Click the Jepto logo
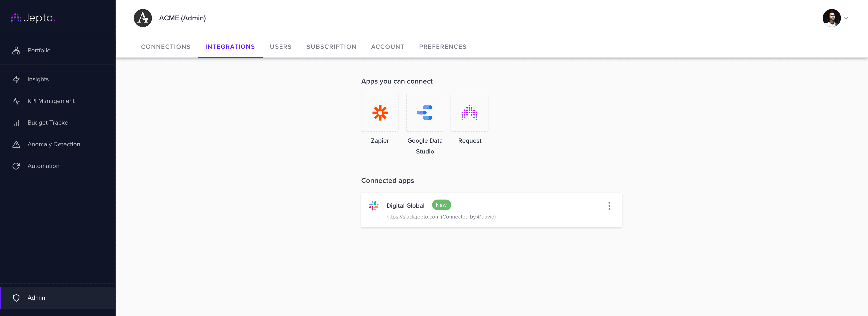The width and height of the screenshot is (868, 316). pos(33,18)
